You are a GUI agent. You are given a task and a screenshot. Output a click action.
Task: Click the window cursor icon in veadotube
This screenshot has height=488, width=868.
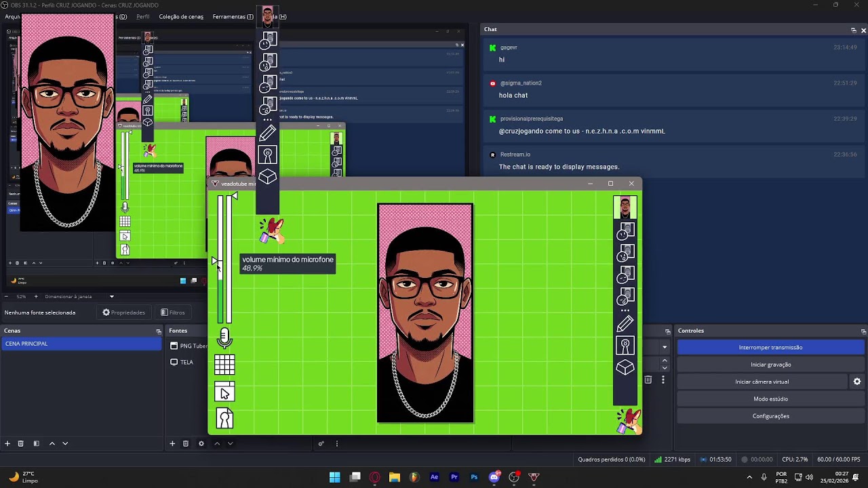[224, 392]
